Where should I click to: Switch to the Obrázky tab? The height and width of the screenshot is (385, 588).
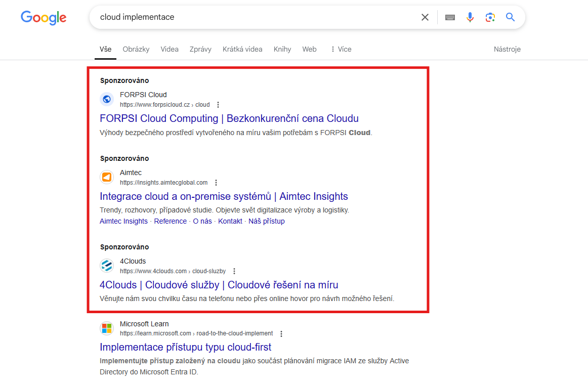[136, 49]
